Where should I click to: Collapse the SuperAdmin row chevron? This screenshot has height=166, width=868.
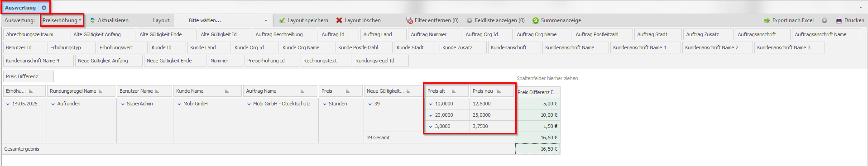123,104
